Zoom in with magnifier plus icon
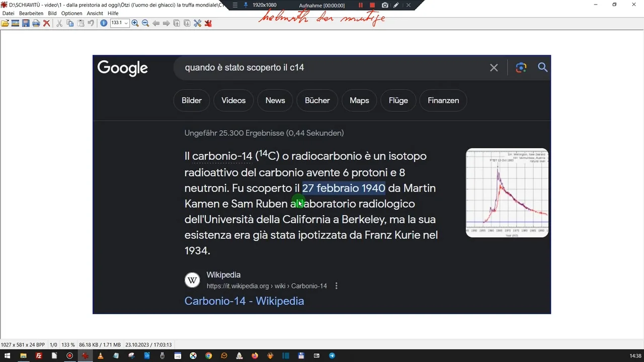The height and width of the screenshot is (362, 644). (135, 23)
